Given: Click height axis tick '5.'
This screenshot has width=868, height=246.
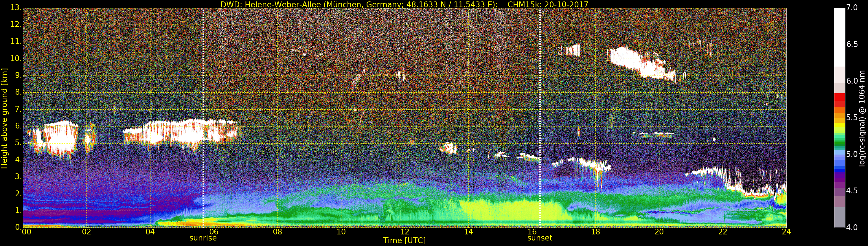Looking at the screenshot, I should point(18,143).
